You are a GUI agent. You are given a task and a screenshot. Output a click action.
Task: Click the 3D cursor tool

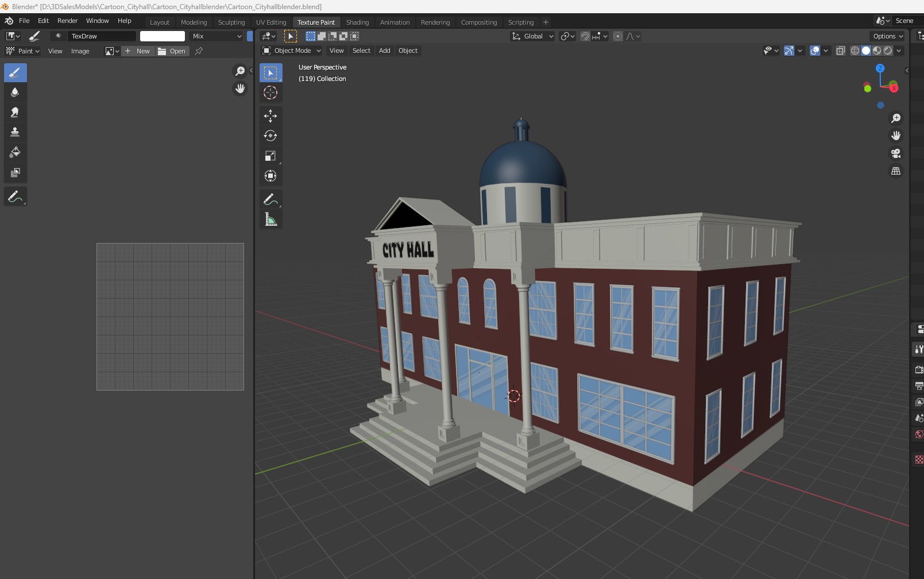click(270, 92)
